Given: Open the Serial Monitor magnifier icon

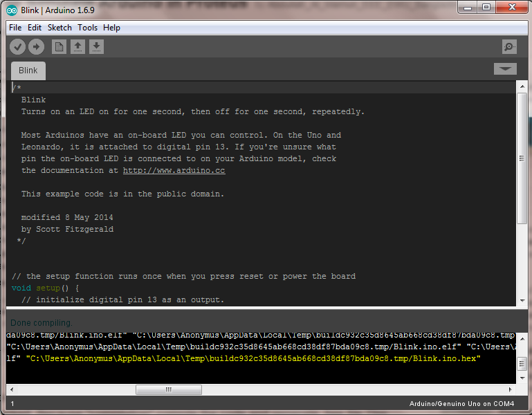Looking at the screenshot, I should tap(509, 46).
